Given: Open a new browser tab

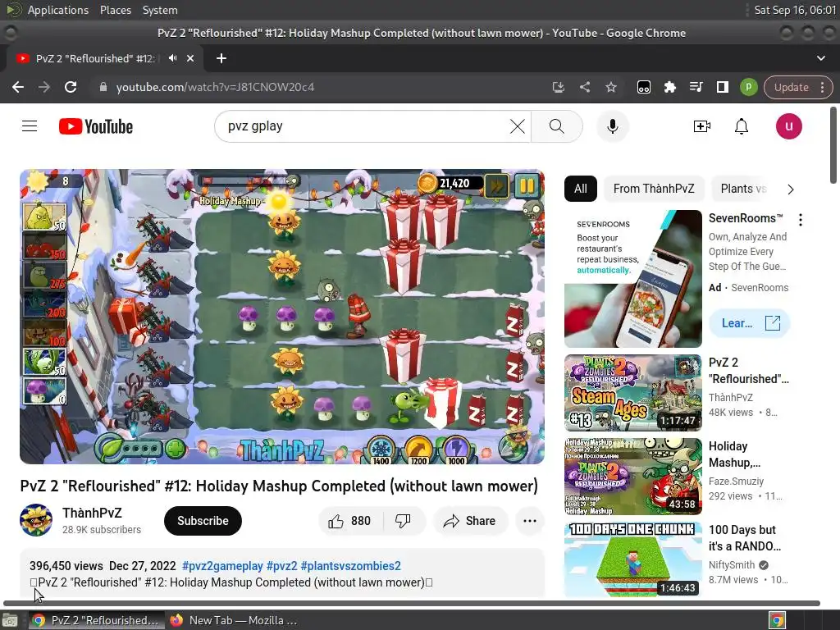Looking at the screenshot, I should (x=221, y=58).
